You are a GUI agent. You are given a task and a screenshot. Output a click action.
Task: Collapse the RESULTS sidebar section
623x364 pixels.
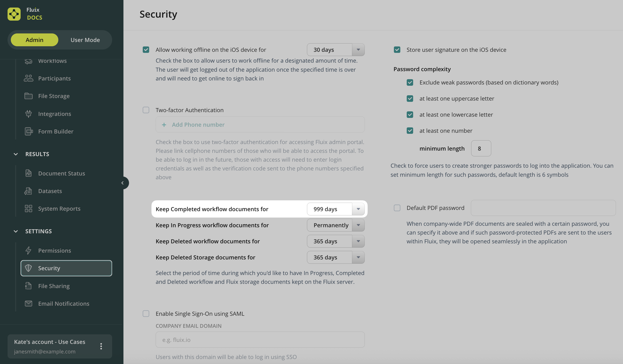coord(16,154)
